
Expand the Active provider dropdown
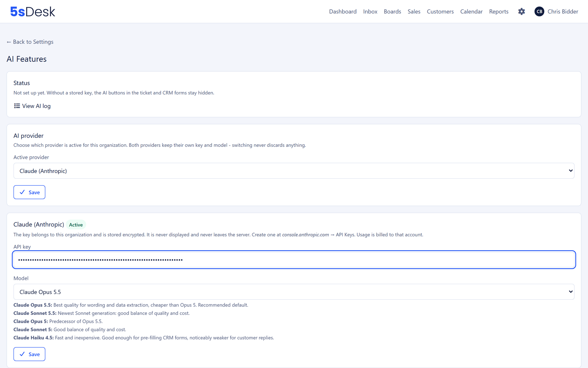click(294, 171)
